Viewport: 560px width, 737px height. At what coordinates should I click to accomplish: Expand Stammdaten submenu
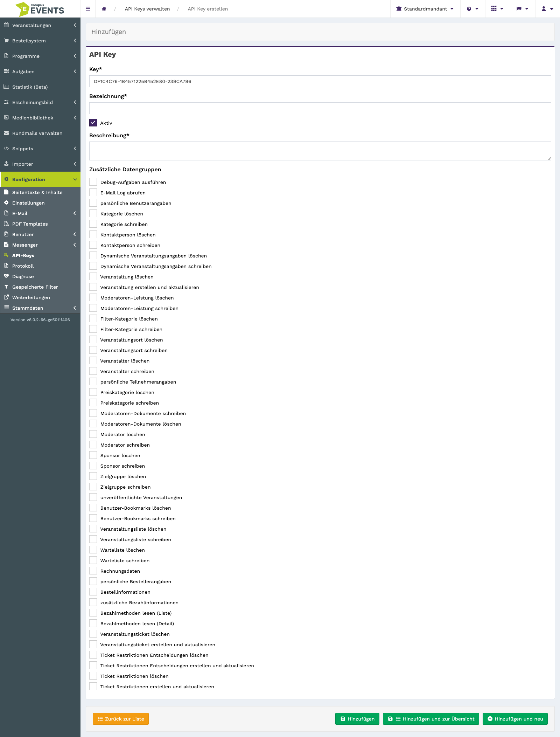point(40,308)
